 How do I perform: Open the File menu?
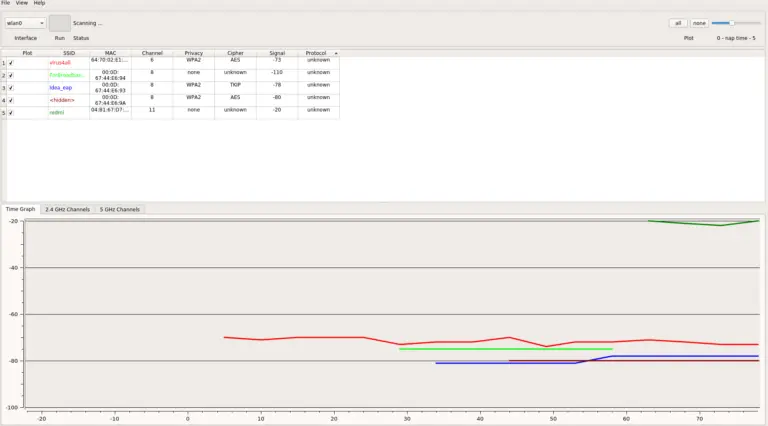coord(6,3)
